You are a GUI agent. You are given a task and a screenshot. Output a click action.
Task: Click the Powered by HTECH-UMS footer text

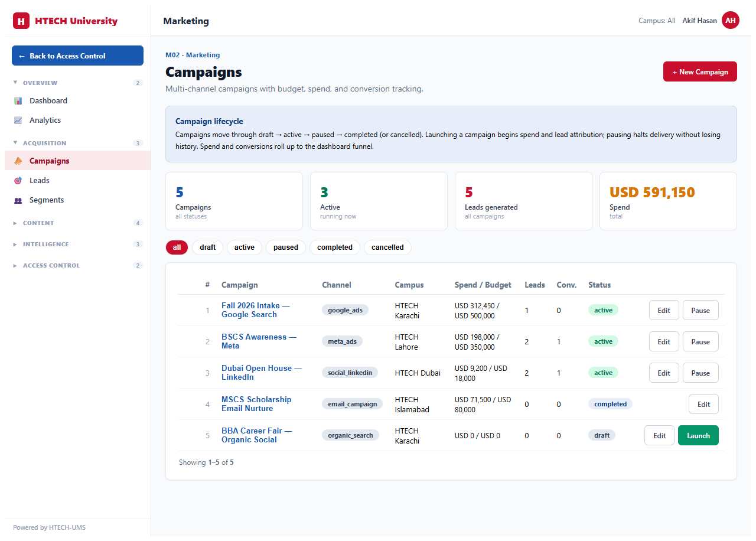click(x=49, y=527)
